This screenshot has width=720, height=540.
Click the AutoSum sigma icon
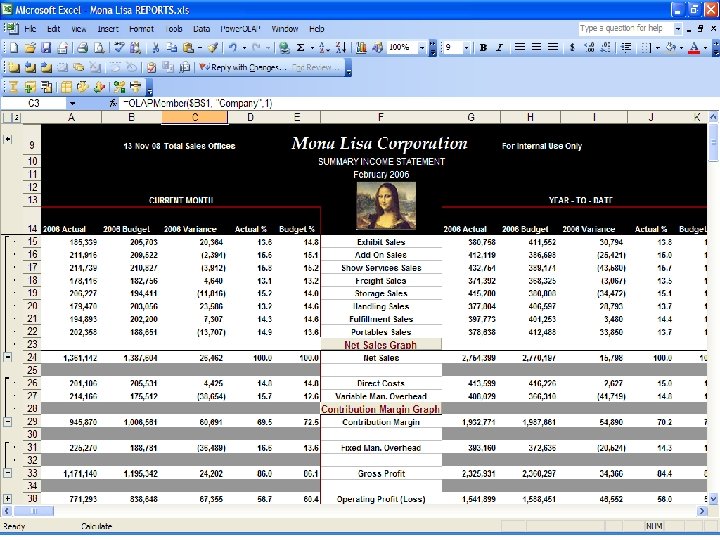tap(300, 47)
